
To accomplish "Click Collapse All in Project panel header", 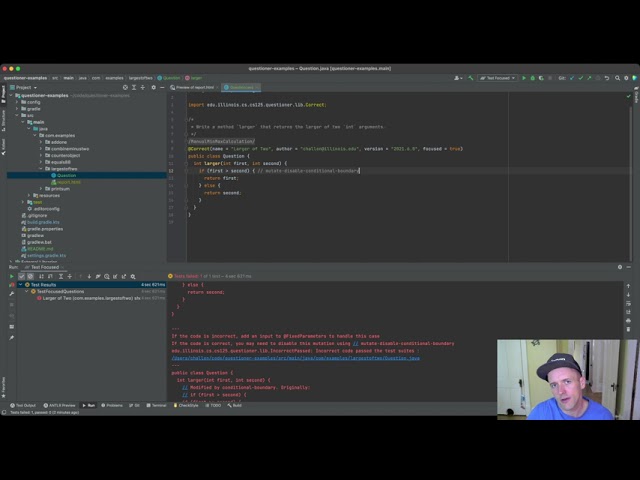I will click(x=142, y=87).
